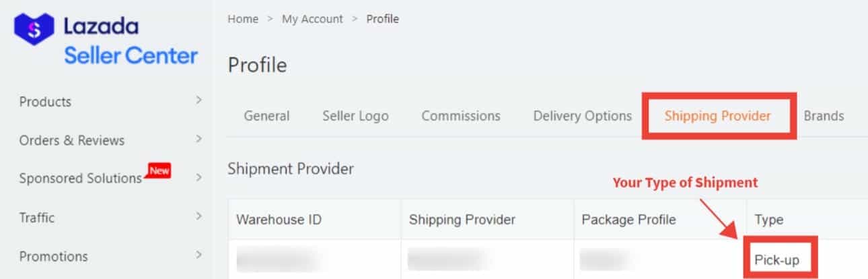The width and height of the screenshot is (868, 279).
Task: Expand the Products menu chevron
Action: [198, 100]
